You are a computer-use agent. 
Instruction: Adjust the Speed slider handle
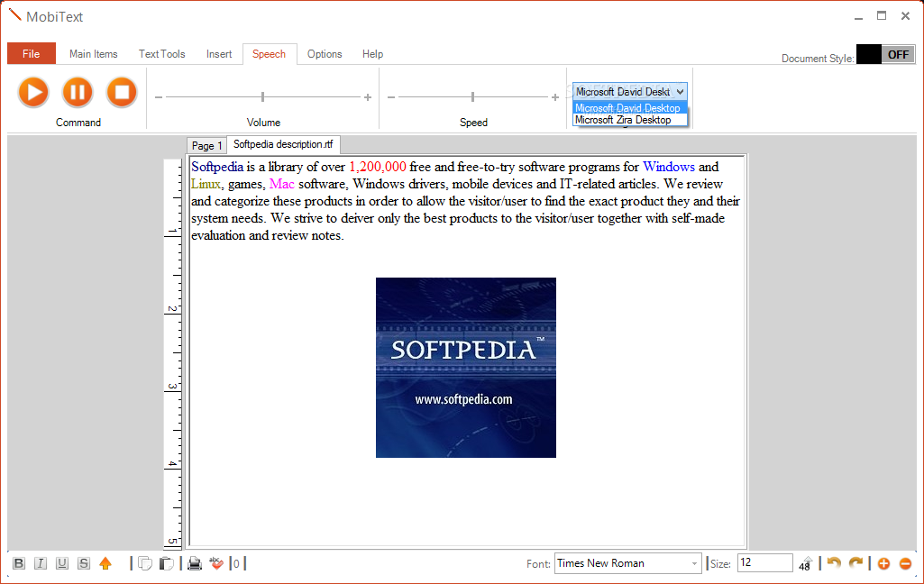(x=472, y=96)
